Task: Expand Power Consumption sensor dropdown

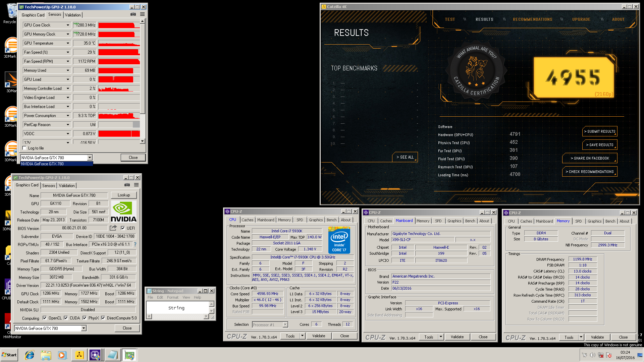Action: [x=68, y=116]
